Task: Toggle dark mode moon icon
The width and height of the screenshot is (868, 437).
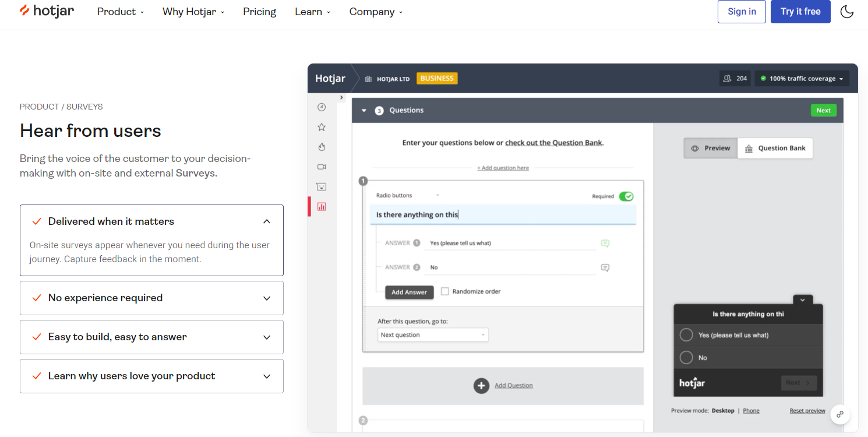Action: 847,12
